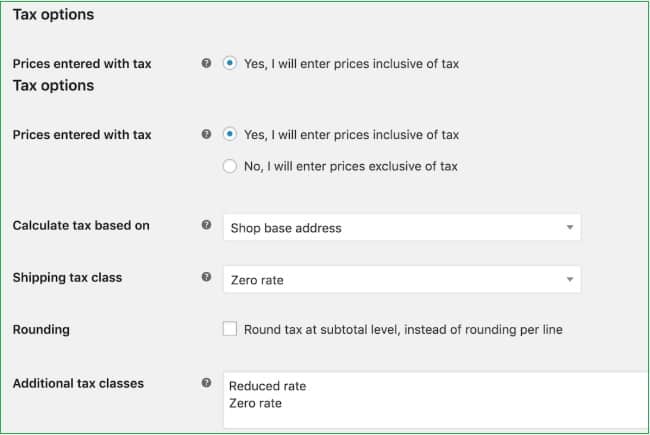Click the 'Shipping tax class' label
This screenshot has height=435, width=650.
[67, 278]
